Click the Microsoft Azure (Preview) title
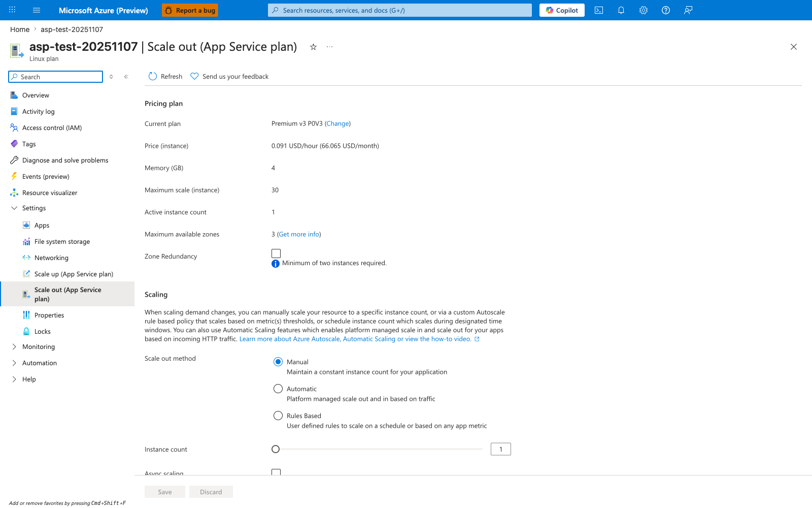The image size is (812, 508). coord(104,10)
